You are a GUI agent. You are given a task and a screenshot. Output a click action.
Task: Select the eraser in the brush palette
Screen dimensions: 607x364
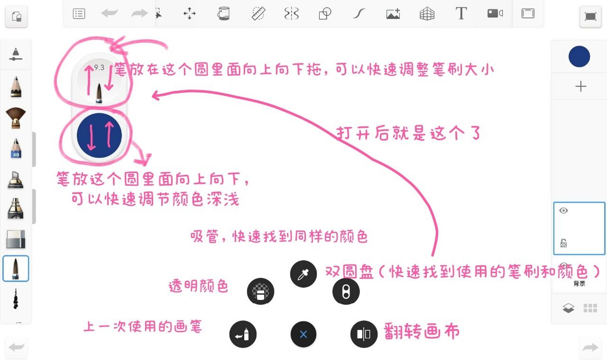[16, 238]
